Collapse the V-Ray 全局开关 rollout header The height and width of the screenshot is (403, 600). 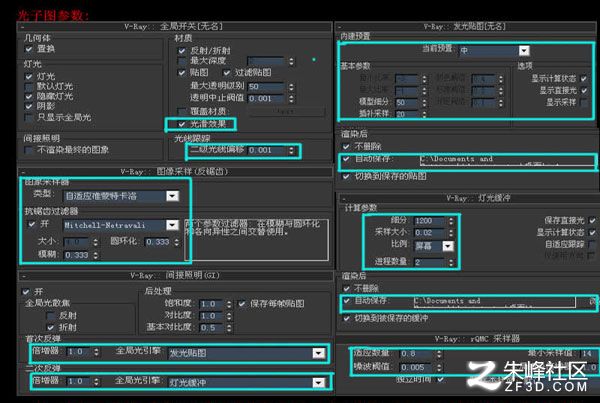coord(174,26)
